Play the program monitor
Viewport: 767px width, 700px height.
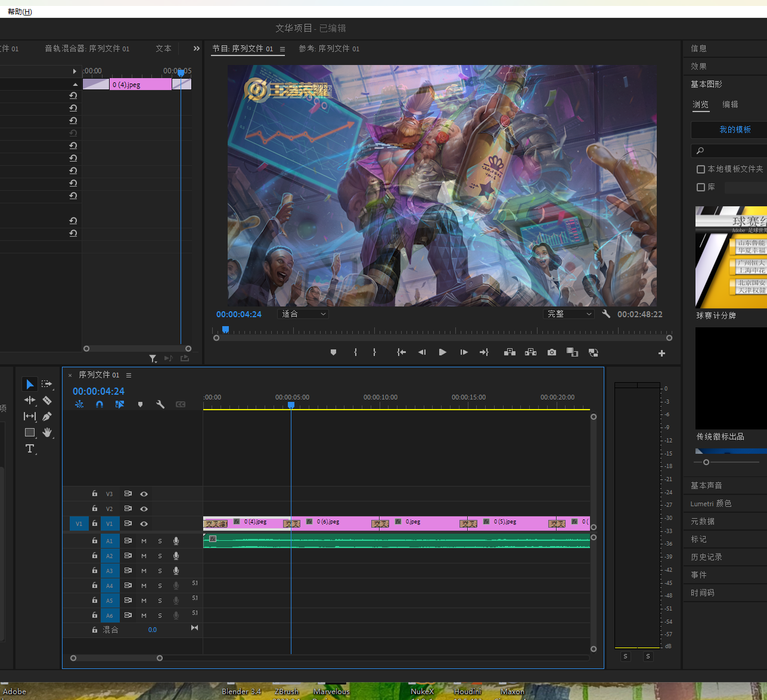[x=442, y=352]
